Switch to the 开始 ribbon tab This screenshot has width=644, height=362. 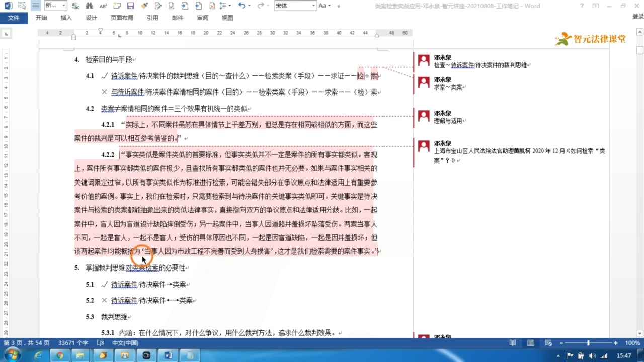point(41,18)
